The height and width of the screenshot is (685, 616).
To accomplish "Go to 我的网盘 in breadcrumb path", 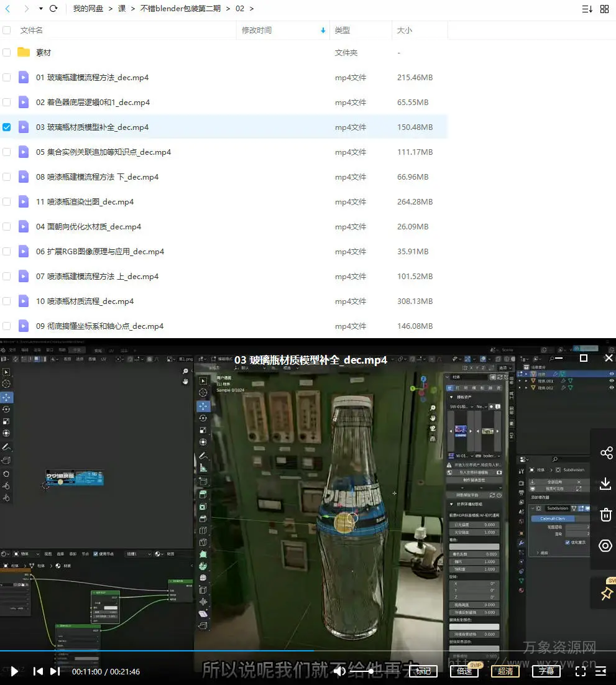I will [x=88, y=9].
